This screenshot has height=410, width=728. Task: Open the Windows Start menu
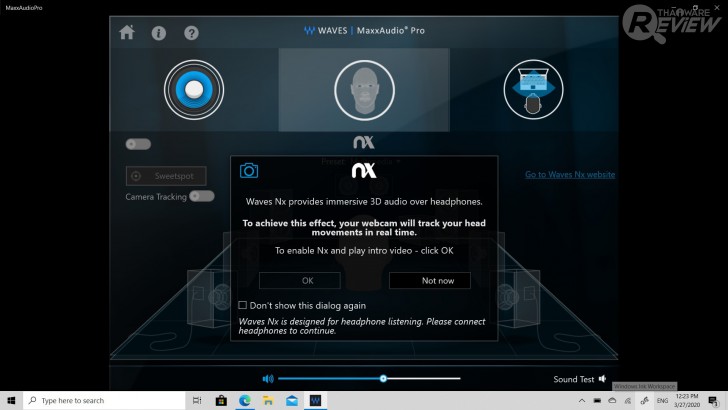click(11, 400)
